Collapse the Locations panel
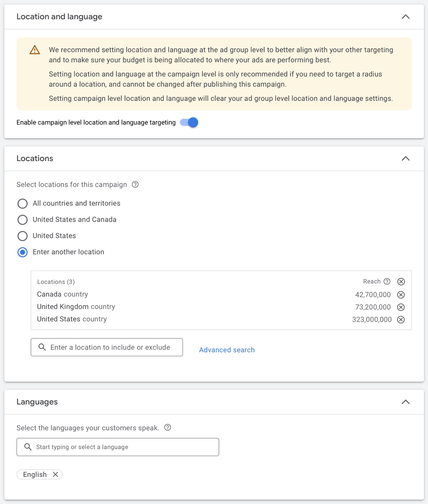Screen dimensions: 428x504 click(406, 158)
